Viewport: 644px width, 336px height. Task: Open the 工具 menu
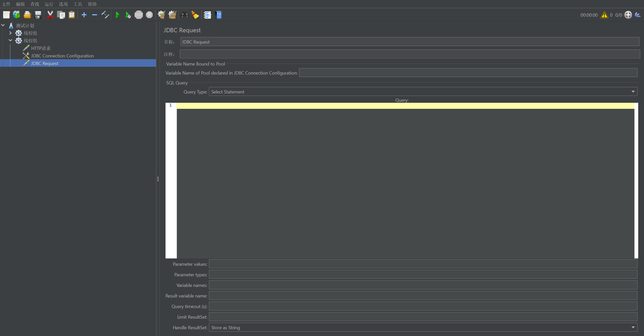[x=78, y=4]
